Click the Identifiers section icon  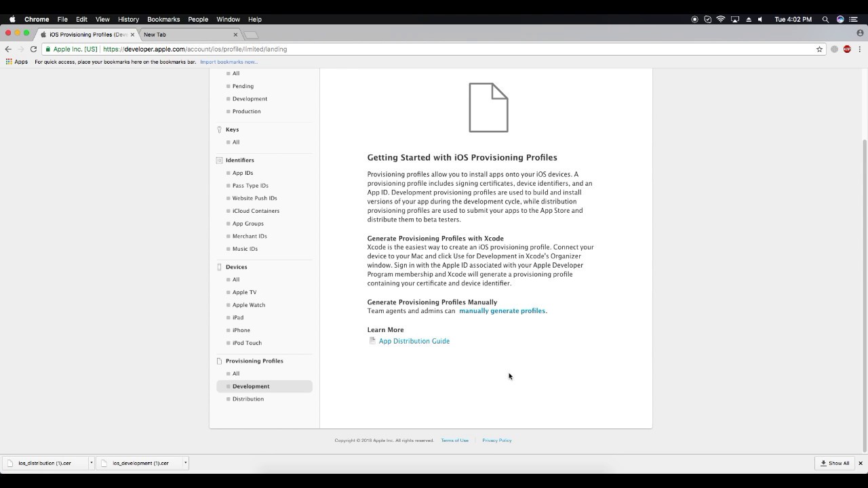[x=219, y=161]
